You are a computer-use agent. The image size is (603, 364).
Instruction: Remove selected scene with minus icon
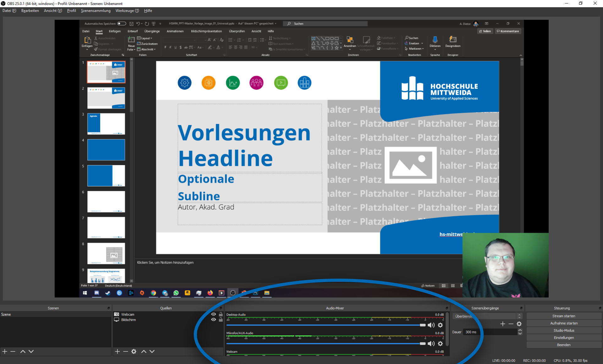pyautogui.click(x=13, y=351)
